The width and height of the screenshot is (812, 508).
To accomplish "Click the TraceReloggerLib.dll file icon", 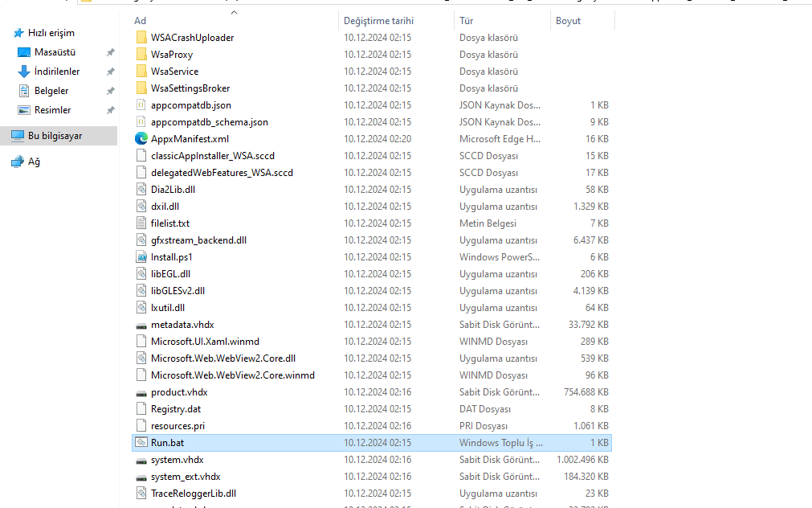I will [141, 494].
